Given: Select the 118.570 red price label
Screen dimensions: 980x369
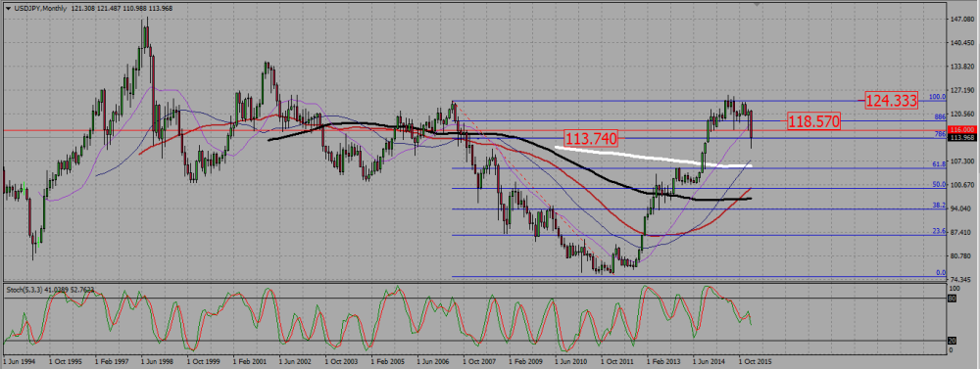Looking at the screenshot, I should point(813,121).
